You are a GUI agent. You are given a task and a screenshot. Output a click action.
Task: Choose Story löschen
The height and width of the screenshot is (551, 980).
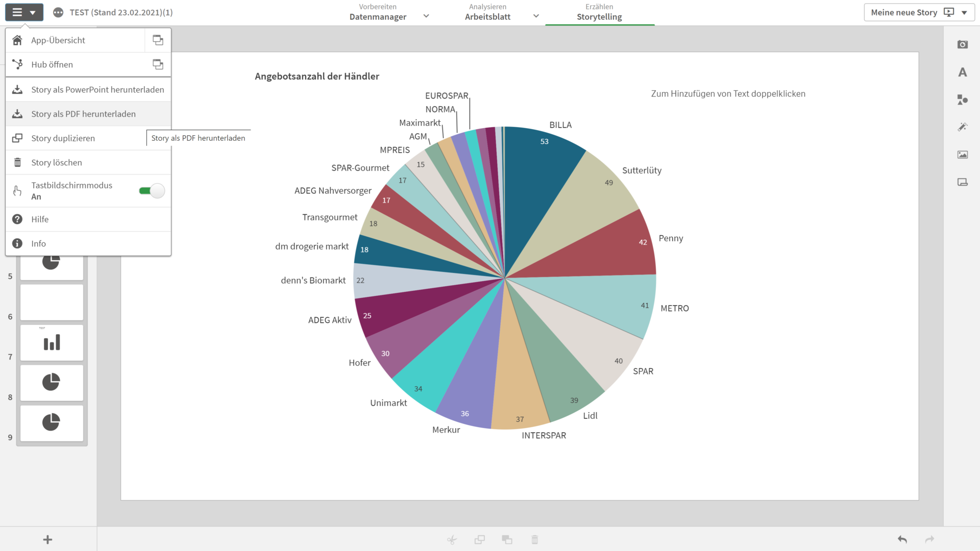pos(88,162)
